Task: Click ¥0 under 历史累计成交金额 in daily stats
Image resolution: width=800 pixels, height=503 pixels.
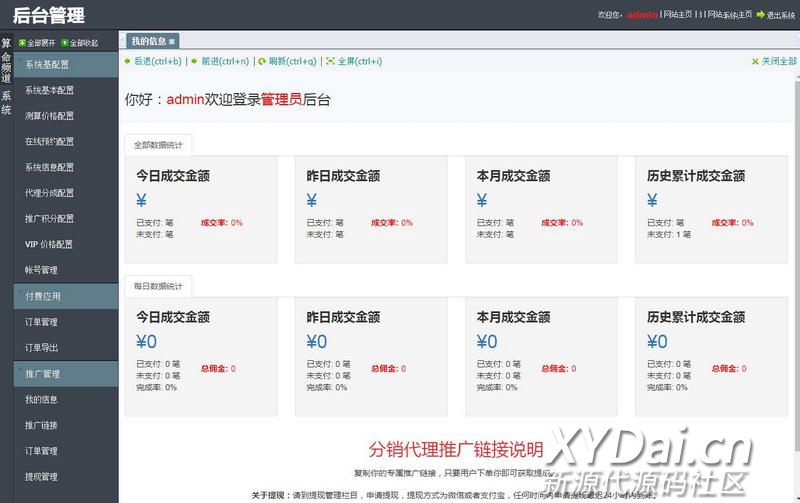Action: tap(658, 341)
